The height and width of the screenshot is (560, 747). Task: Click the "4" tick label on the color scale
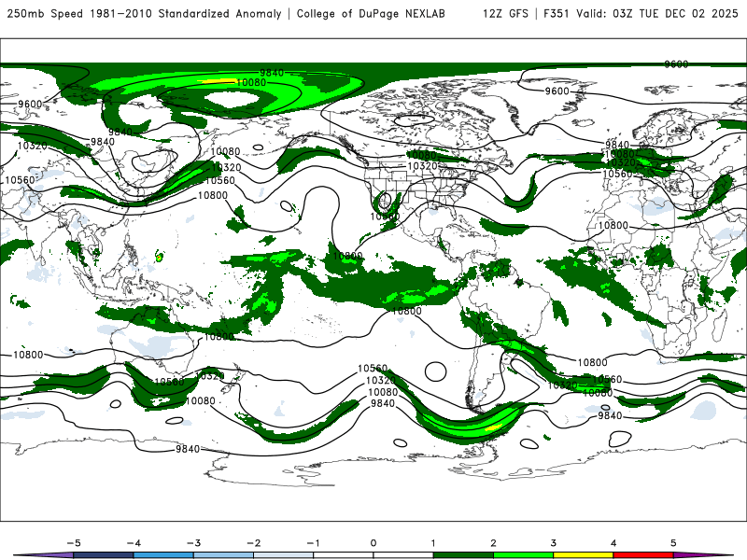[x=613, y=543]
